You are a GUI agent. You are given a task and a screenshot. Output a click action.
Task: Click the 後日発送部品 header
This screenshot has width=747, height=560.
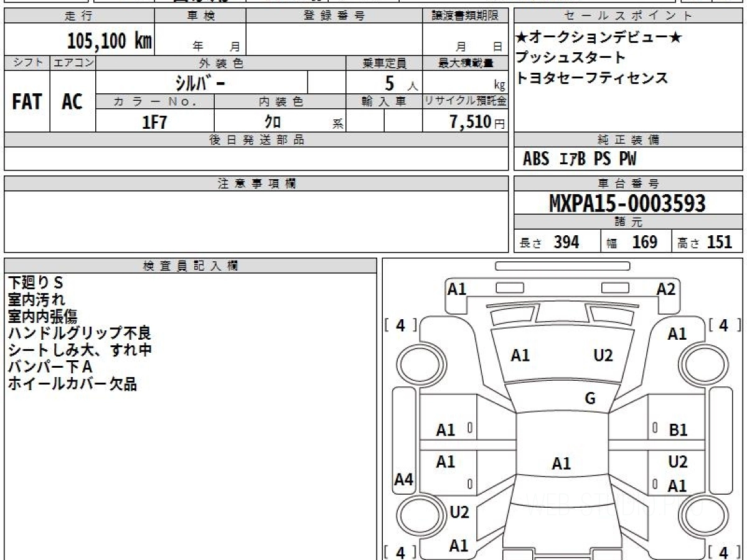coord(256,140)
